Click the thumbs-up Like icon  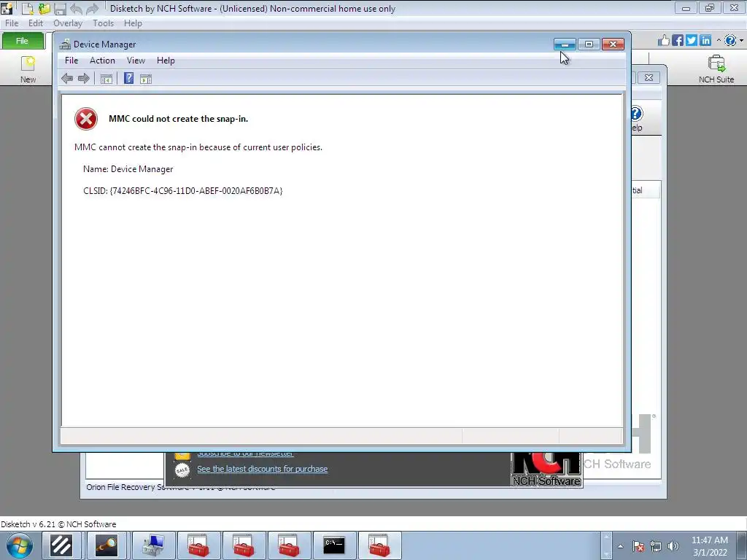click(x=664, y=41)
